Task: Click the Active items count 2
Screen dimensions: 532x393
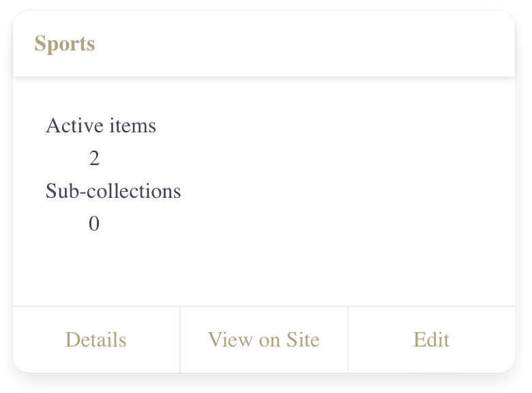Action: [x=94, y=159]
